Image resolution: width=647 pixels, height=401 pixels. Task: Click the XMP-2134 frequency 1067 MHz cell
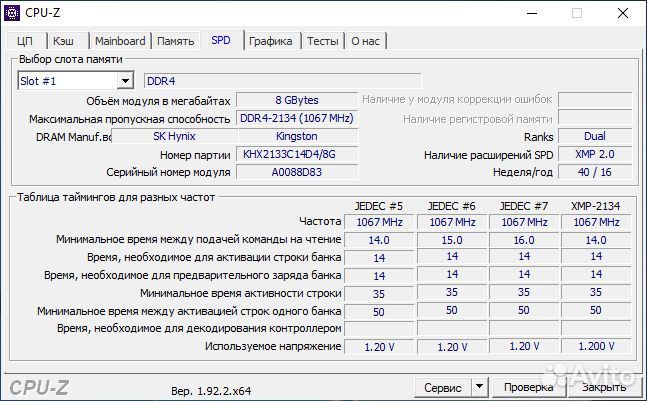click(x=596, y=222)
